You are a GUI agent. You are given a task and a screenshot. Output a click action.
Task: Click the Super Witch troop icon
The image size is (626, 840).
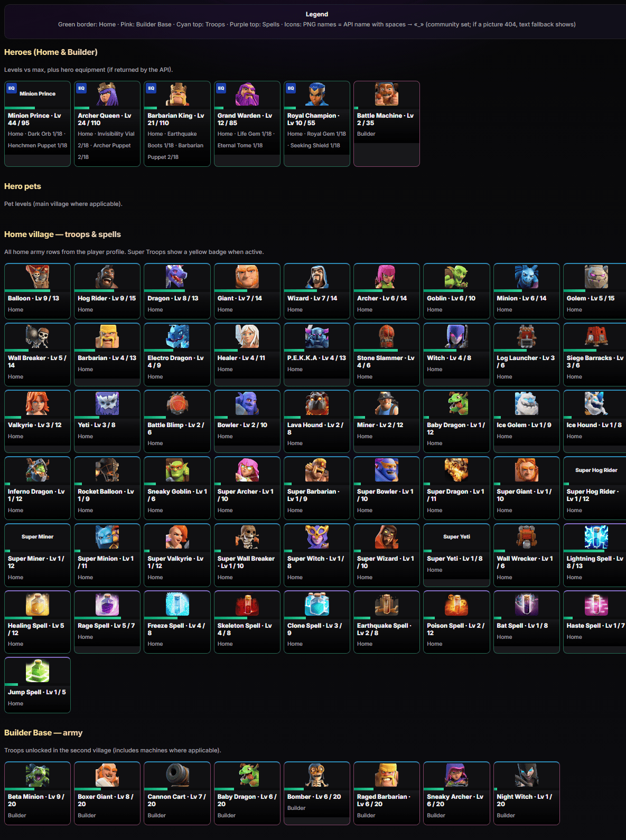click(x=317, y=537)
